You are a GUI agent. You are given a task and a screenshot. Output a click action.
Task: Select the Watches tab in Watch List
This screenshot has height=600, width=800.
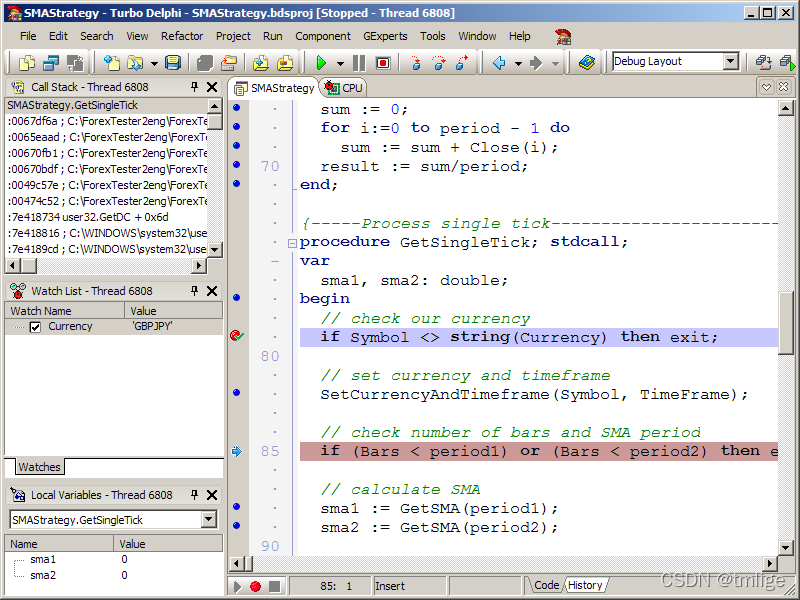tap(39, 467)
